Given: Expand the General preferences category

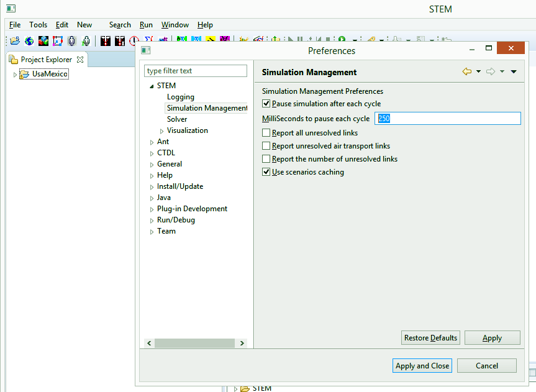Looking at the screenshot, I should 152,165.
